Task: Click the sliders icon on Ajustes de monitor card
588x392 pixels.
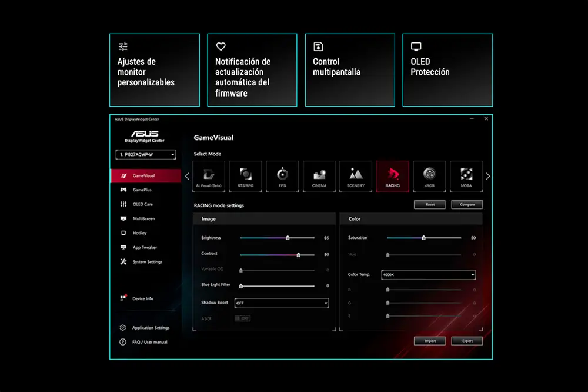Action: click(x=123, y=46)
